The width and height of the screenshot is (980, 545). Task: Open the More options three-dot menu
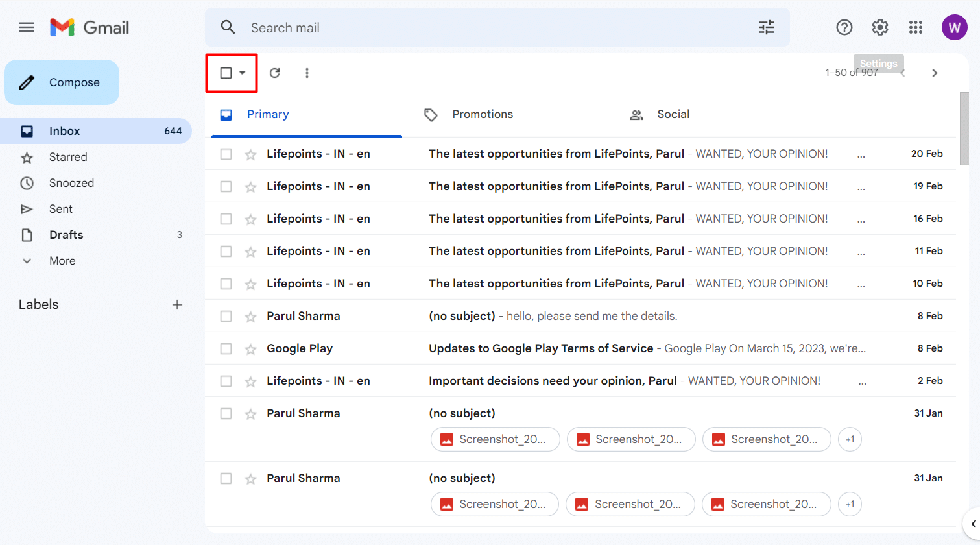[307, 73]
